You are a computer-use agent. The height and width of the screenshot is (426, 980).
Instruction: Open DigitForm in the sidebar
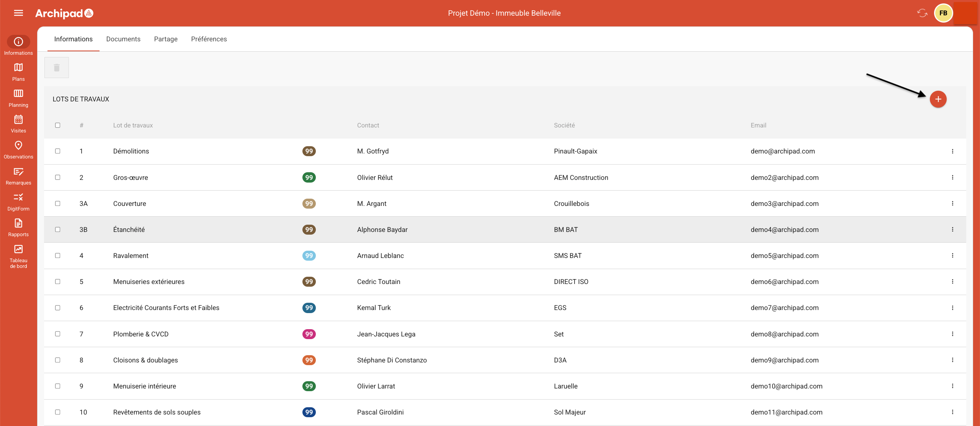click(18, 202)
